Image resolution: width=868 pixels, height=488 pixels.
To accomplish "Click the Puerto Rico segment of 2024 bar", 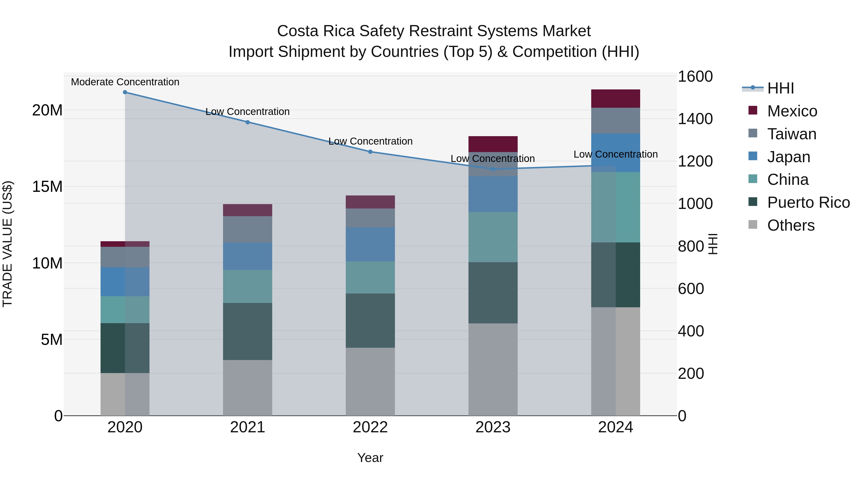I will coord(616,275).
